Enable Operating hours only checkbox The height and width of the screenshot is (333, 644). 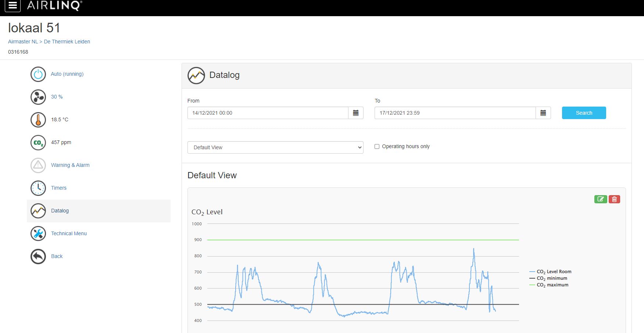[x=377, y=147]
